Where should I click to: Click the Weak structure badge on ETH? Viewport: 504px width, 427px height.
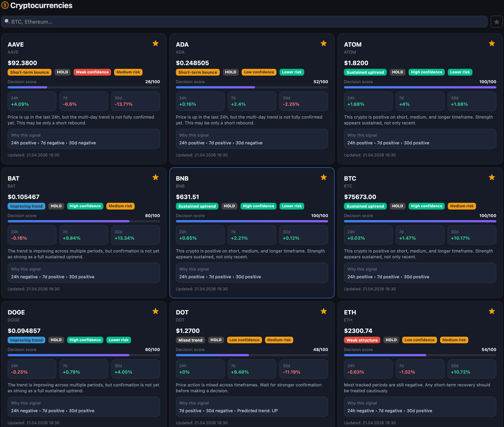(x=362, y=340)
